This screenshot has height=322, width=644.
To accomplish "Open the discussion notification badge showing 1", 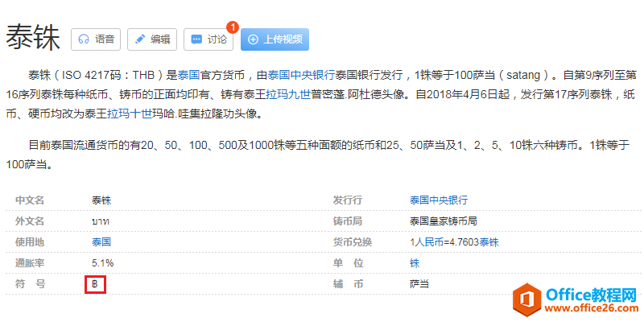I will pos(233,27).
